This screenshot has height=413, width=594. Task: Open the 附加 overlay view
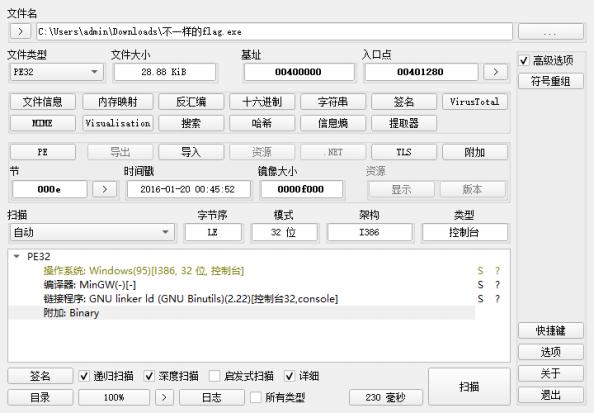(475, 152)
